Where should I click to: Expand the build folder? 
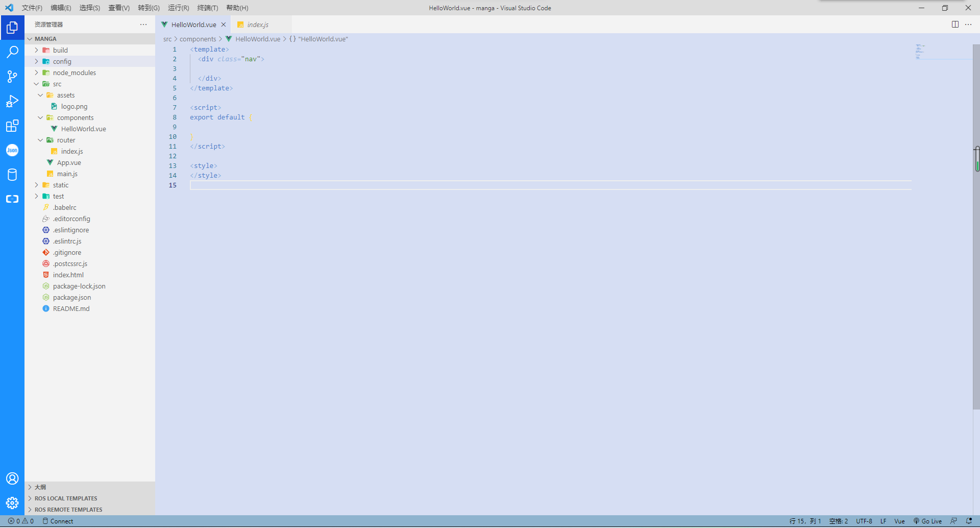[90, 50]
